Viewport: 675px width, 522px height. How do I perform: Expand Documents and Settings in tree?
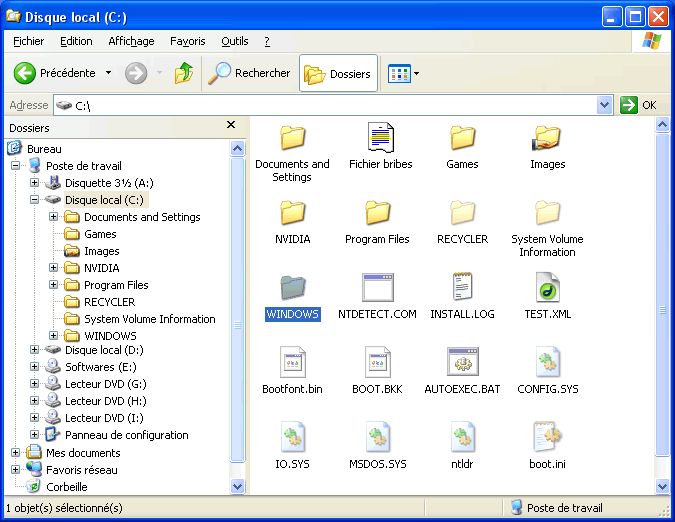(53, 216)
